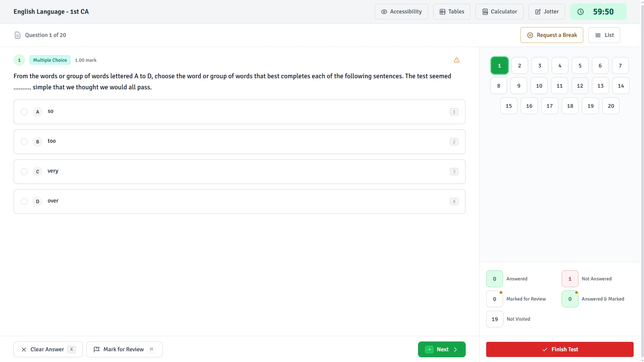644x362 pixels.
Task: Click the shortcut key badge 4 on option D
Action: (454, 201)
